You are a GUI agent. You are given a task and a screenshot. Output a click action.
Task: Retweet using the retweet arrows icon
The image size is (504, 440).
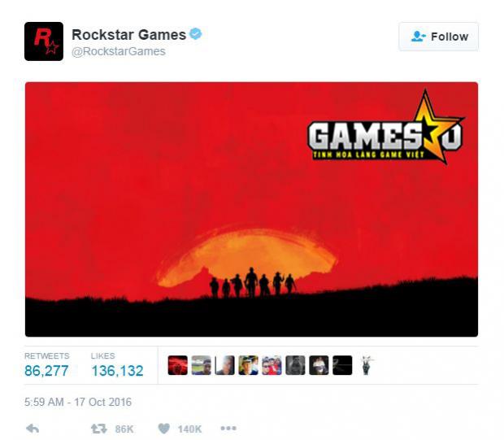(98, 429)
